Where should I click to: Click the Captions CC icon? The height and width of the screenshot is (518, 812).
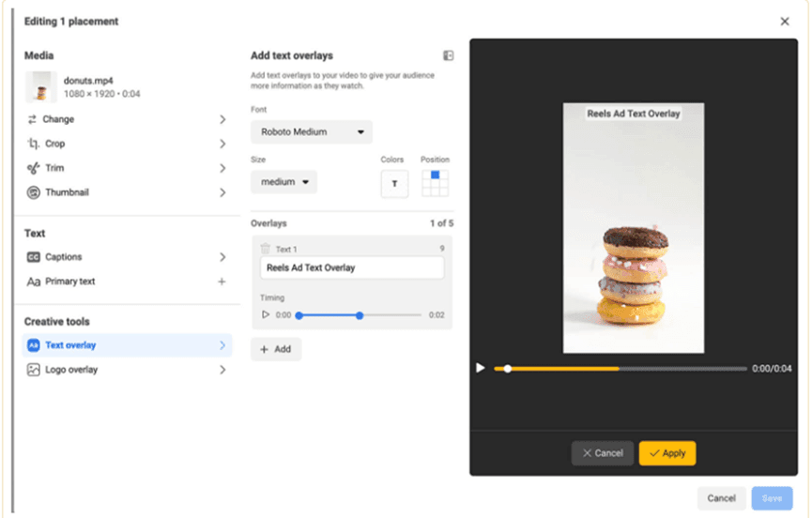33,257
